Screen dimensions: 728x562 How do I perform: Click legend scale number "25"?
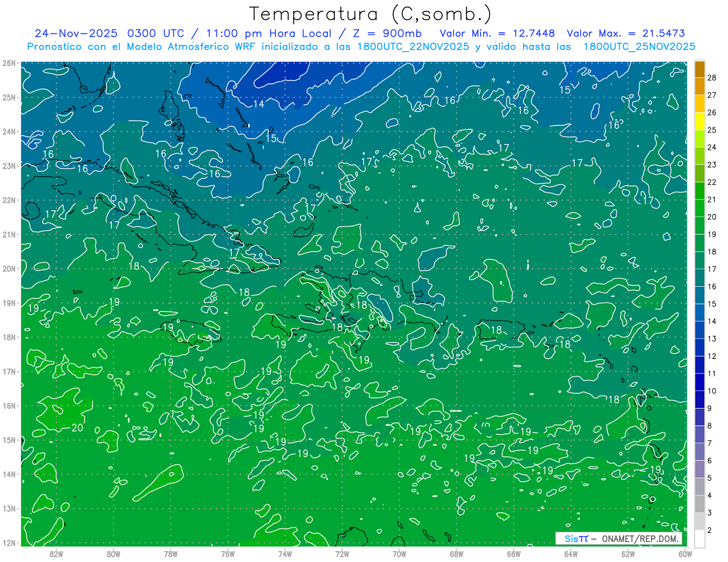[712, 129]
